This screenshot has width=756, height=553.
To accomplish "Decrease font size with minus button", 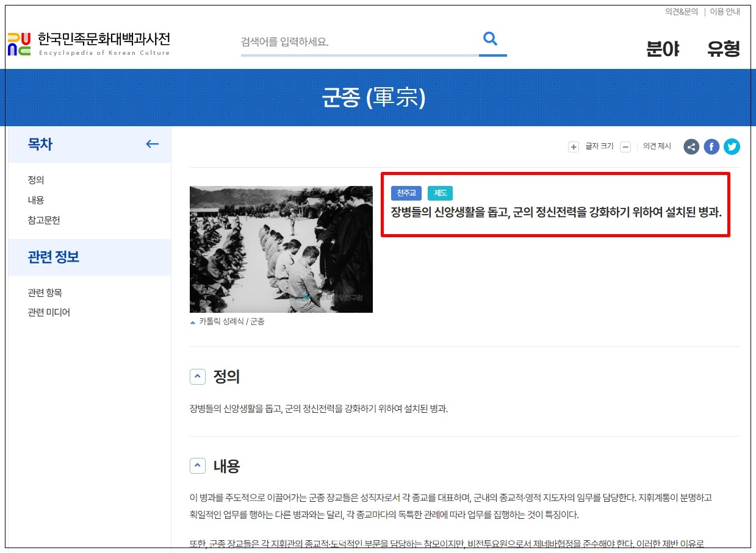I will (x=625, y=146).
